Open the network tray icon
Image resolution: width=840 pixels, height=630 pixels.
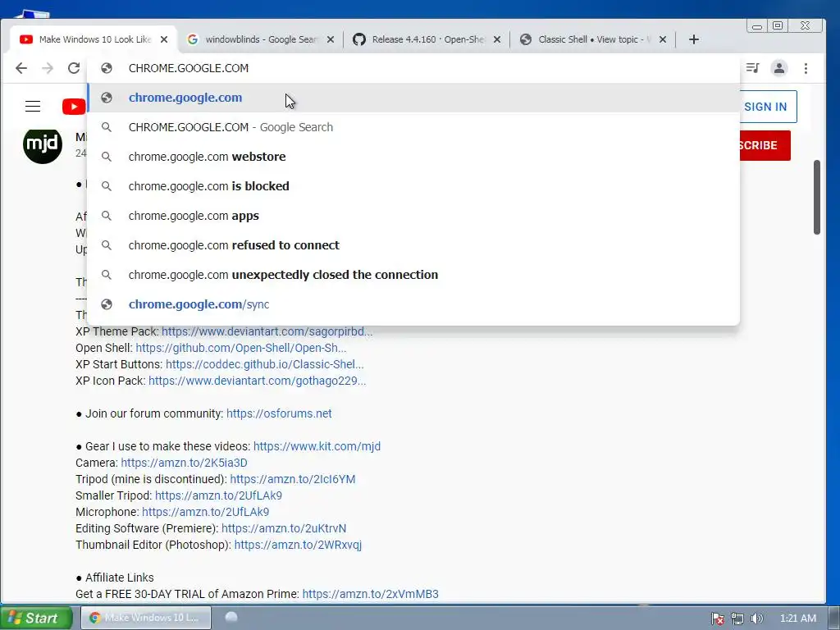click(737, 619)
